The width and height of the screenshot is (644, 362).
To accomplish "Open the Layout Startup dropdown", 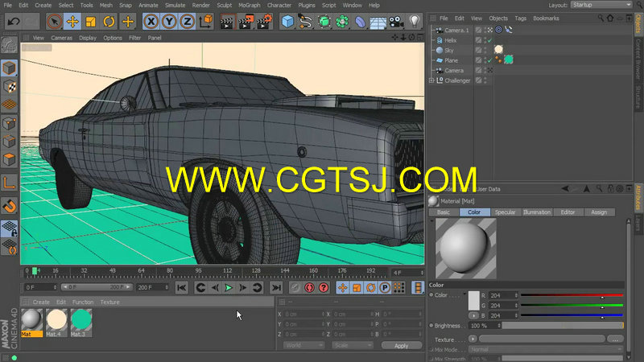I will pyautogui.click(x=601, y=5).
